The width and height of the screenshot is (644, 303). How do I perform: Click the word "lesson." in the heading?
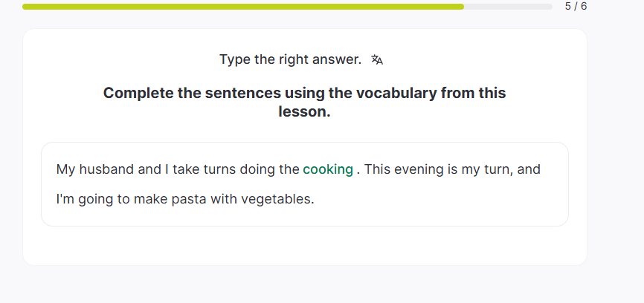pyautogui.click(x=304, y=113)
